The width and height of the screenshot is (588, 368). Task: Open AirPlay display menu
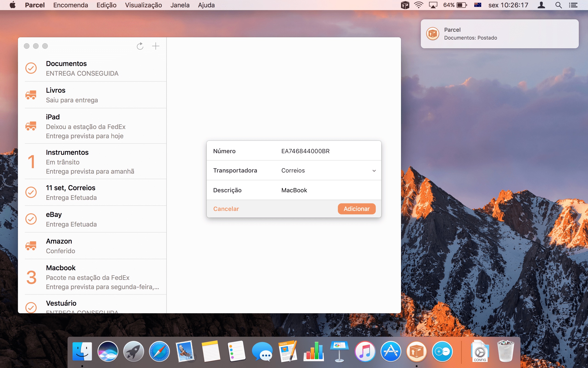click(433, 5)
